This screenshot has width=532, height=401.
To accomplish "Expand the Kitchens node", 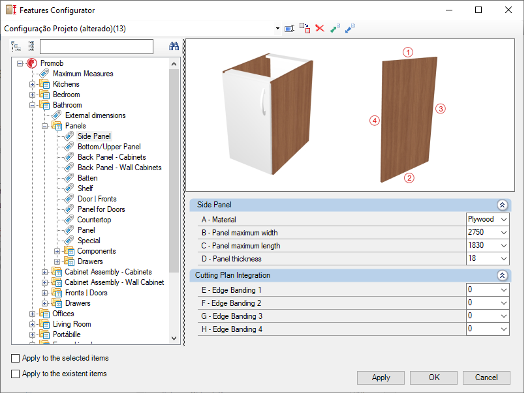I will (x=32, y=84).
